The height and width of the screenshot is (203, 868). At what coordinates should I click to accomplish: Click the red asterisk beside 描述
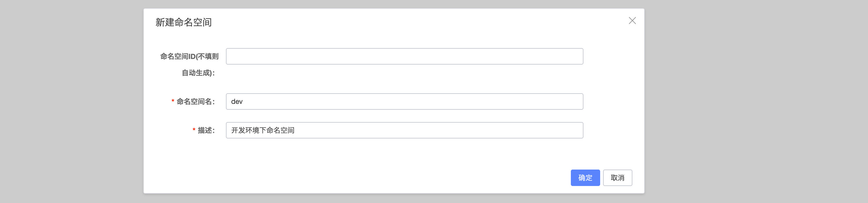click(x=194, y=130)
